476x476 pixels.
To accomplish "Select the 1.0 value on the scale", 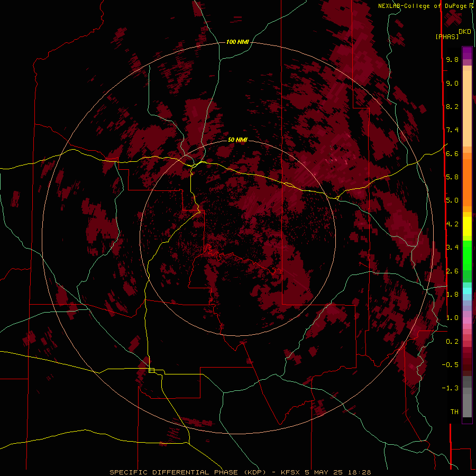I will [452, 318].
